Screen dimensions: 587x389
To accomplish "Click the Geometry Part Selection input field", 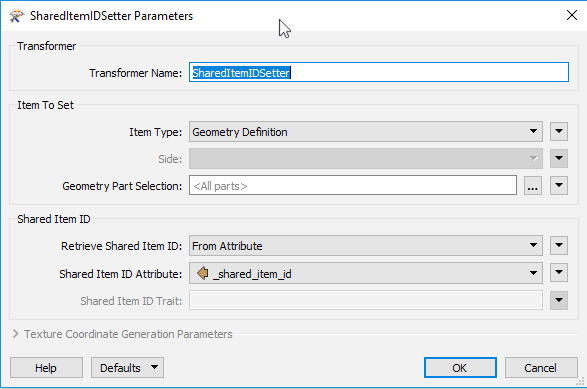I will pyautogui.click(x=353, y=186).
